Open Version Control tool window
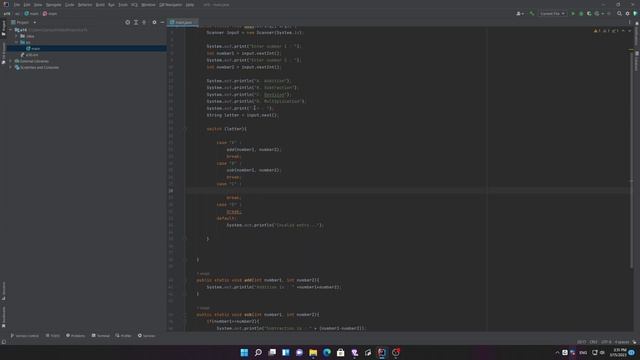 click(25, 336)
